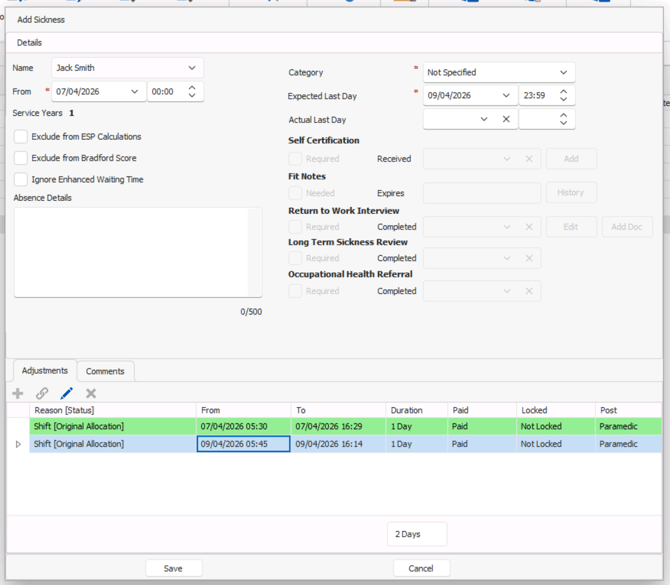The image size is (670, 585).
Task: Tick the Exclude from Bradford Score checkbox
Action: click(21, 158)
